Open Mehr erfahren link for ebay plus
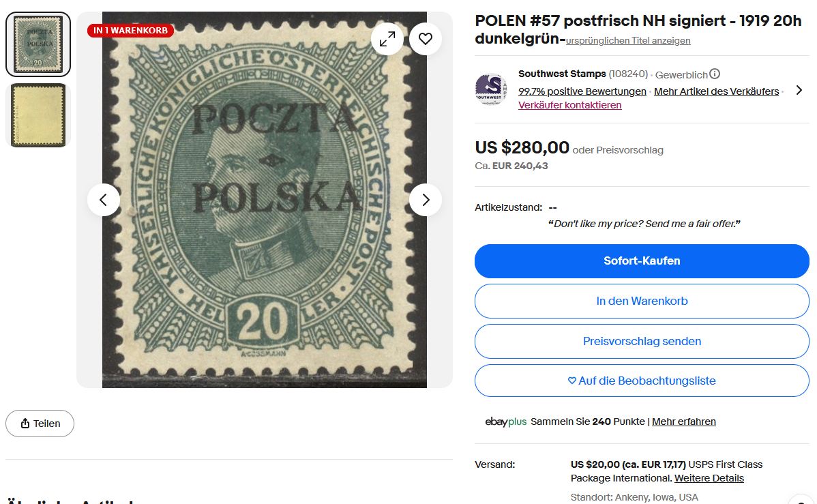This screenshot has height=504, width=817. click(684, 421)
